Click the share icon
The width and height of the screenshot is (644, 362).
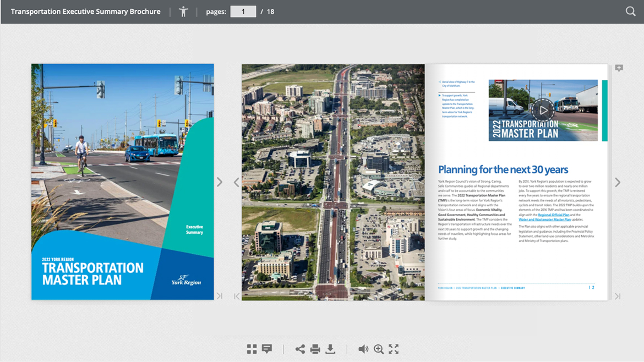[300, 349]
